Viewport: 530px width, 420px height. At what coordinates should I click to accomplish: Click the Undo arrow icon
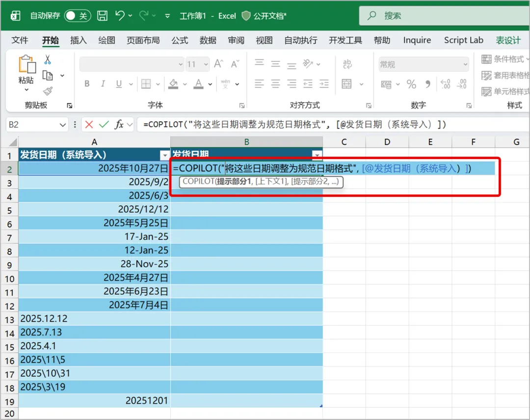click(120, 16)
